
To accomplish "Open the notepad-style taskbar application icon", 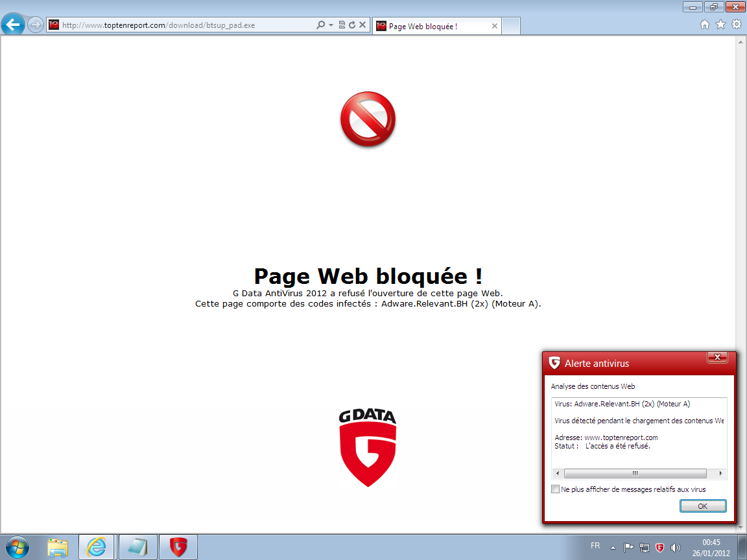I will coord(137,547).
